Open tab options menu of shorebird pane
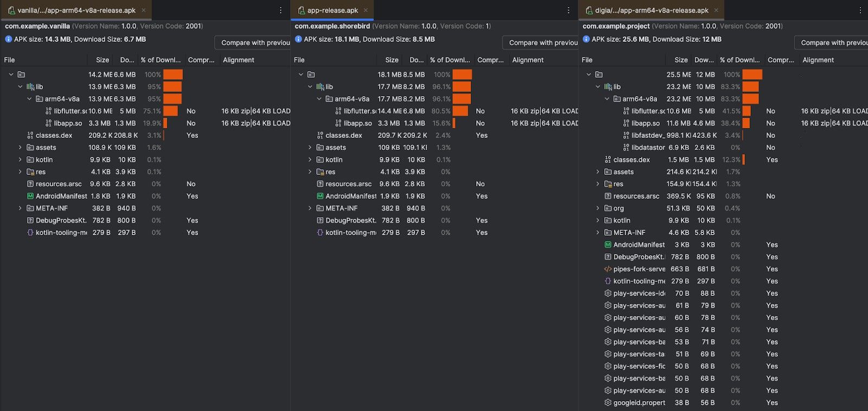 pos(569,10)
